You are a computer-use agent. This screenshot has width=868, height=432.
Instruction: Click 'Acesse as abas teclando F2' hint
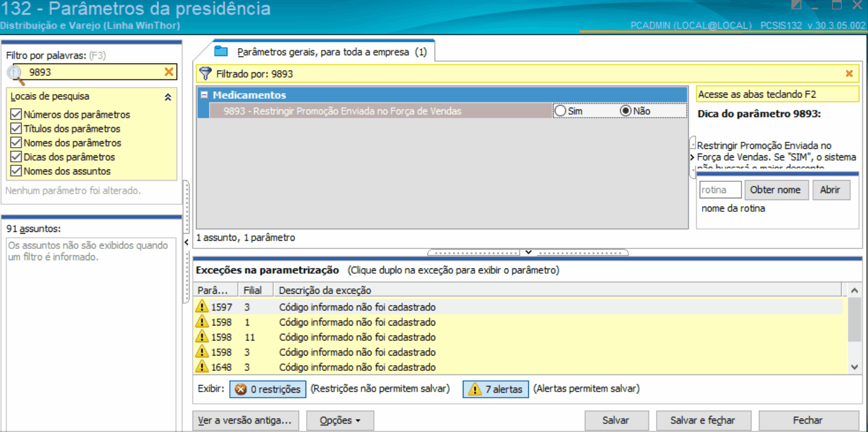[777, 94]
